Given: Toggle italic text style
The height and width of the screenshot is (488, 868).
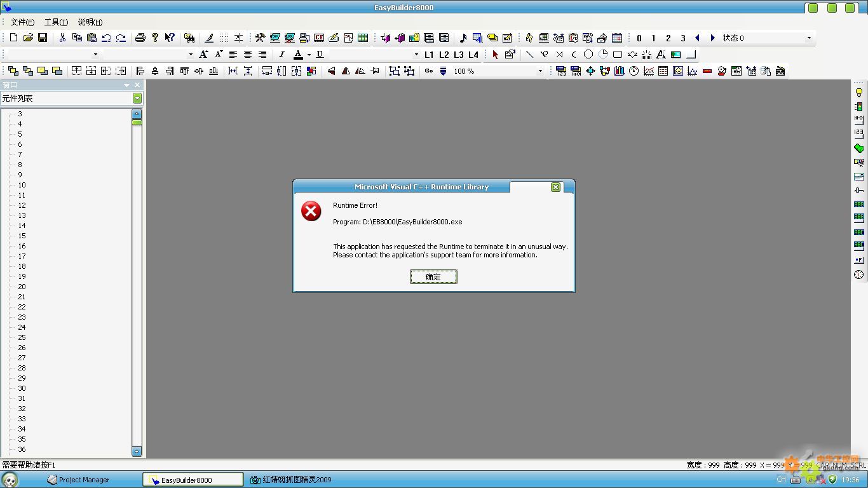Looking at the screenshot, I should pos(282,55).
